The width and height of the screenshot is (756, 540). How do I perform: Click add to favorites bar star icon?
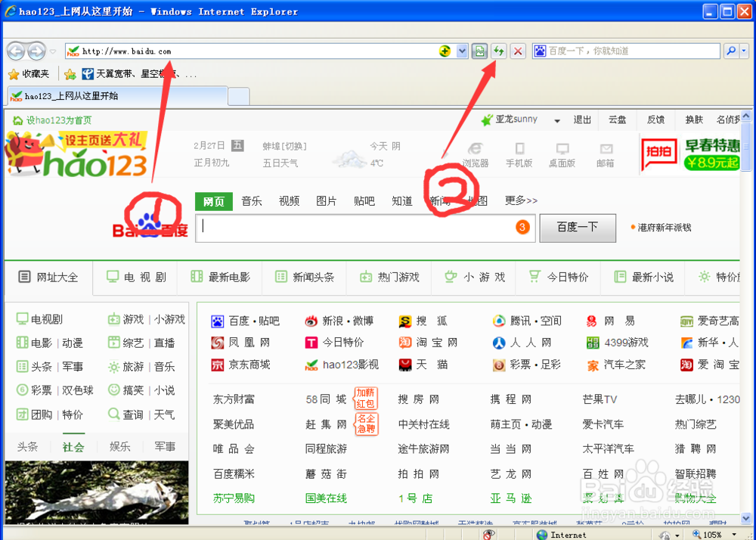tap(70, 74)
